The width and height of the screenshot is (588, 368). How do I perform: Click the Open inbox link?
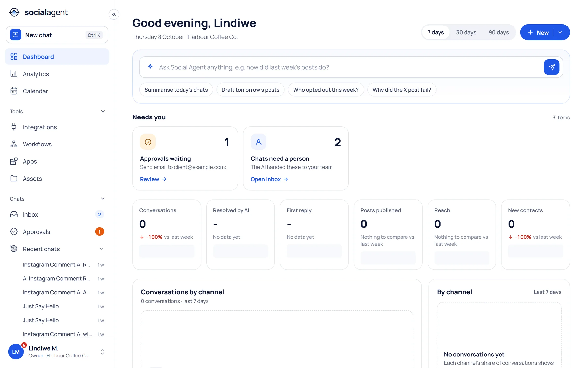tap(269, 179)
